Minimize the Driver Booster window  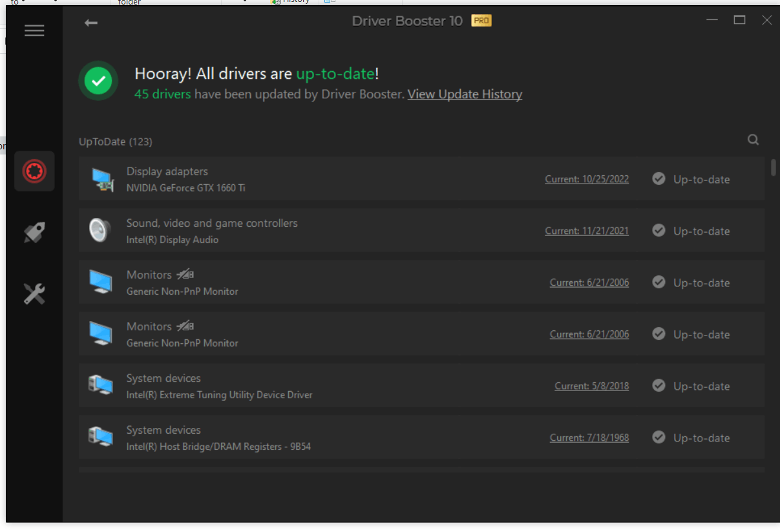pos(712,21)
